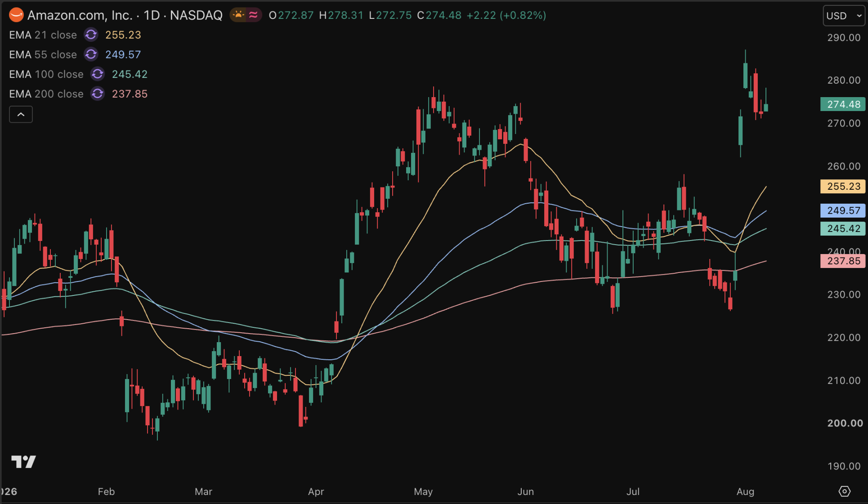868x504 pixels.
Task: Click the EMA 200 refresh icon
Action: pyautogui.click(x=98, y=94)
